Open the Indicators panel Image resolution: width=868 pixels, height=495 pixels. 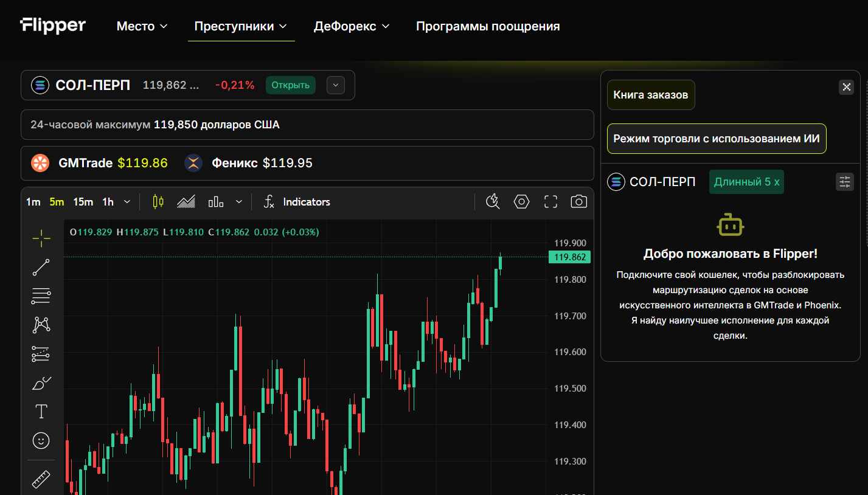[297, 202]
